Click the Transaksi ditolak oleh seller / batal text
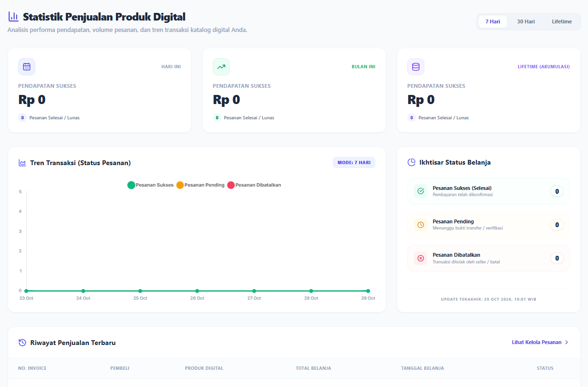The image size is (588, 387). click(466, 262)
